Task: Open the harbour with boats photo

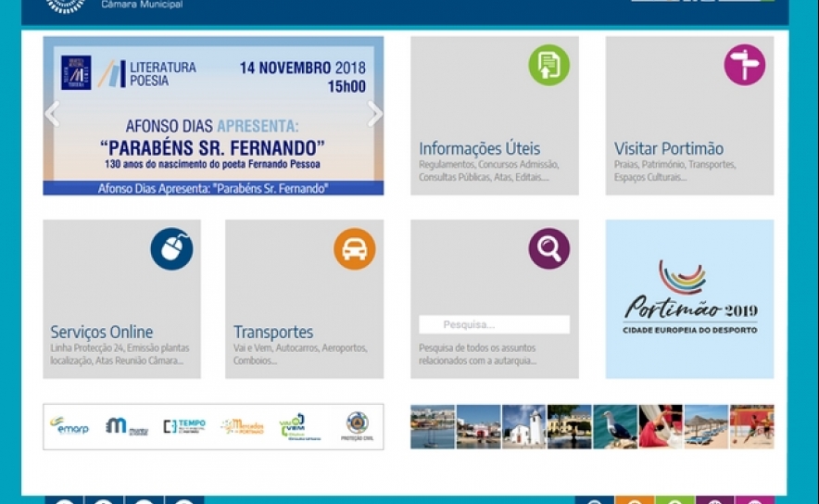Action: (433, 427)
